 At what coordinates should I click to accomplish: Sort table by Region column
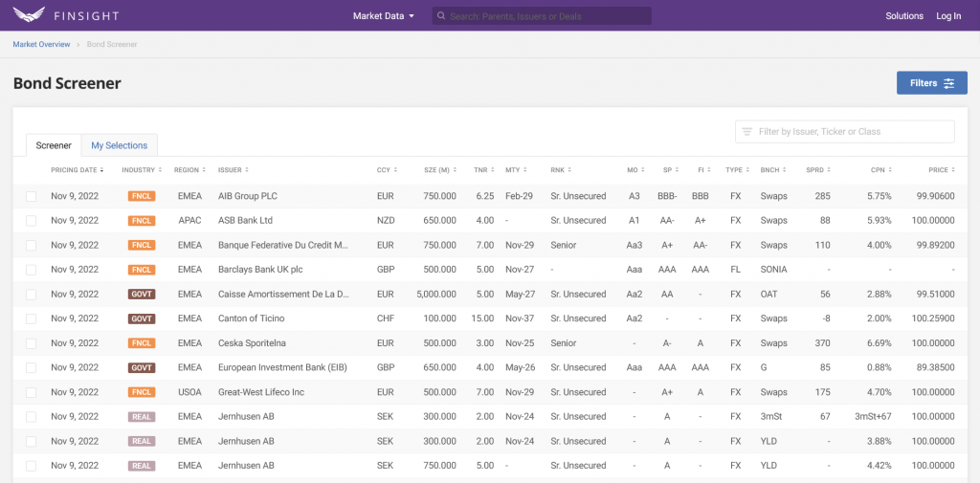(190, 170)
